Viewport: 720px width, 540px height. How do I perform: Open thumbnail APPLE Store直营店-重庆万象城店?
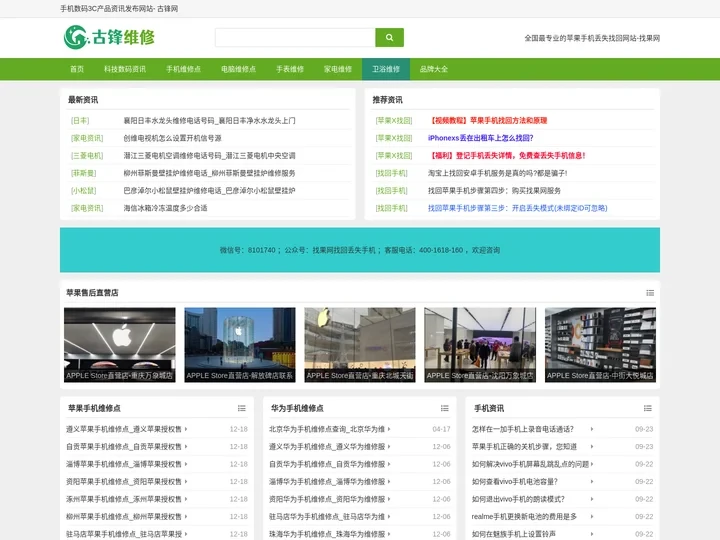tap(120, 345)
